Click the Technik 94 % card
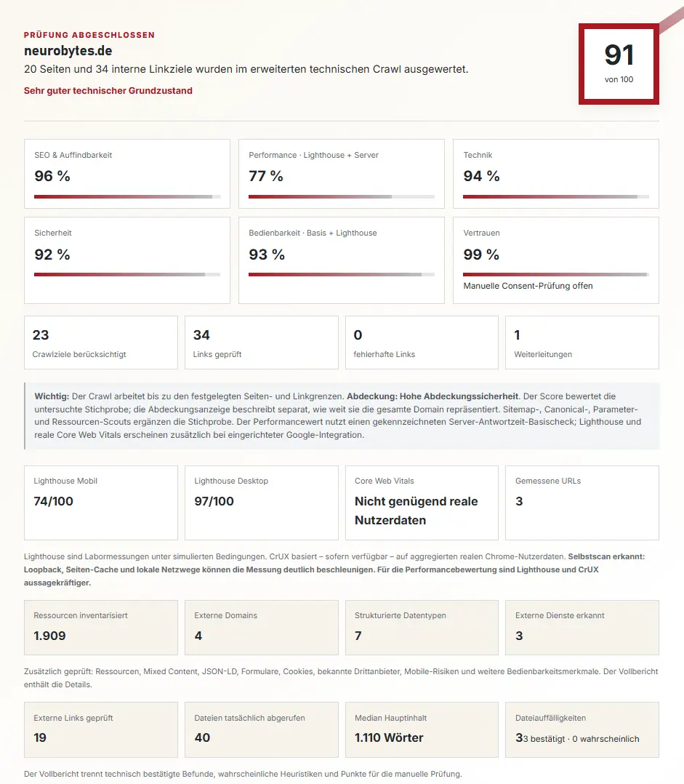Image resolution: width=684 pixels, height=784 pixels. pos(555,174)
